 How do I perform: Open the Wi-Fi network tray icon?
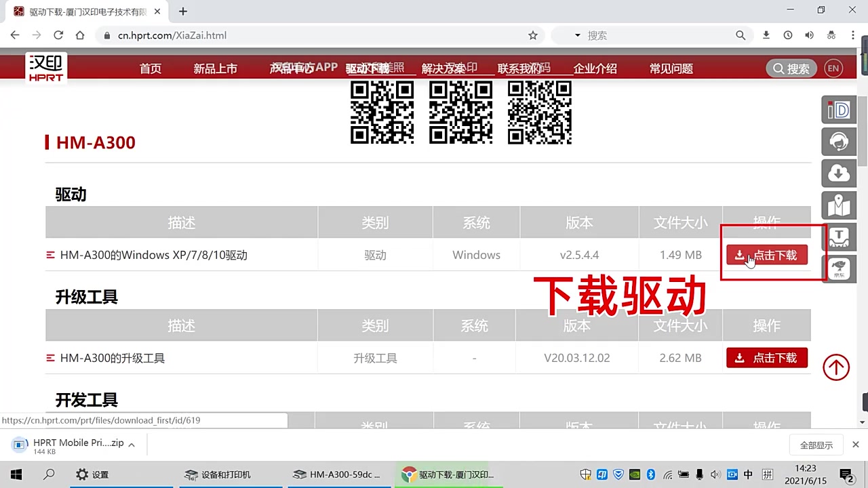pos(668,474)
